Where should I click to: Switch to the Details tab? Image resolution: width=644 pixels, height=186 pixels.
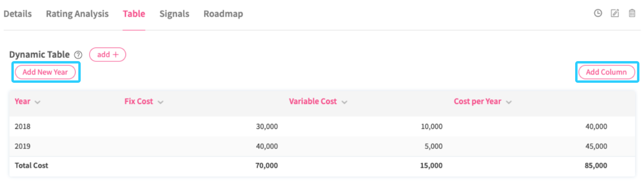point(18,14)
